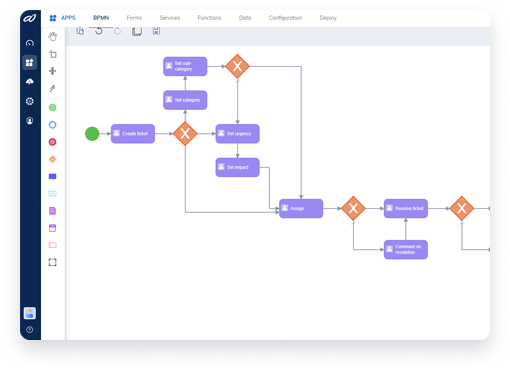Select the Assign task node
Screen dimensions: 510x370
(301, 208)
